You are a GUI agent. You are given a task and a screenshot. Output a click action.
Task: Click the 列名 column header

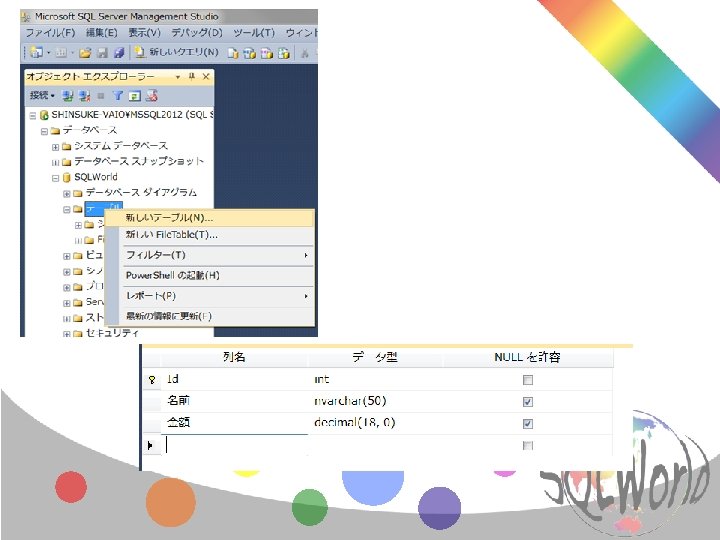(x=234, y=357)
